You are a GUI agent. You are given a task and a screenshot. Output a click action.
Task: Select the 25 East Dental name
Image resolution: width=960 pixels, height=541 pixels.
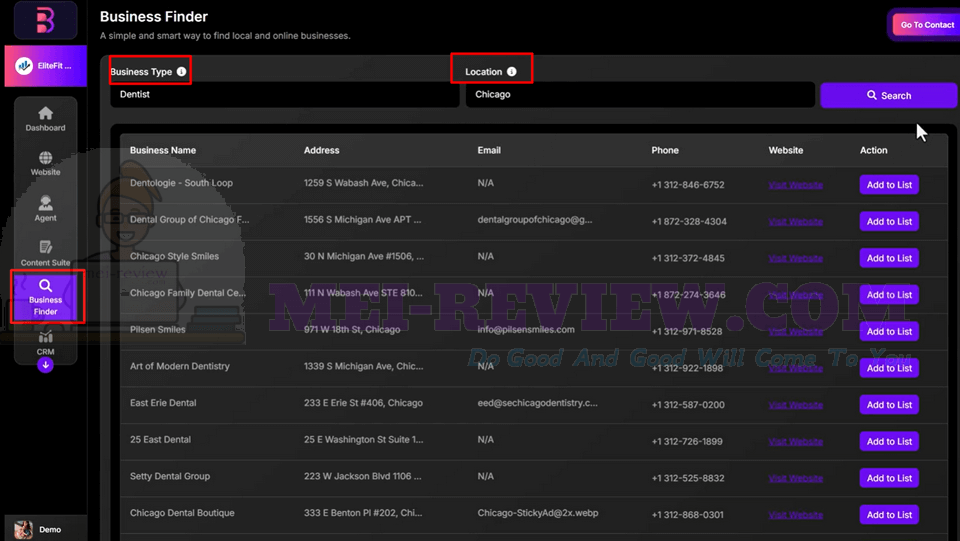(160, 439)
